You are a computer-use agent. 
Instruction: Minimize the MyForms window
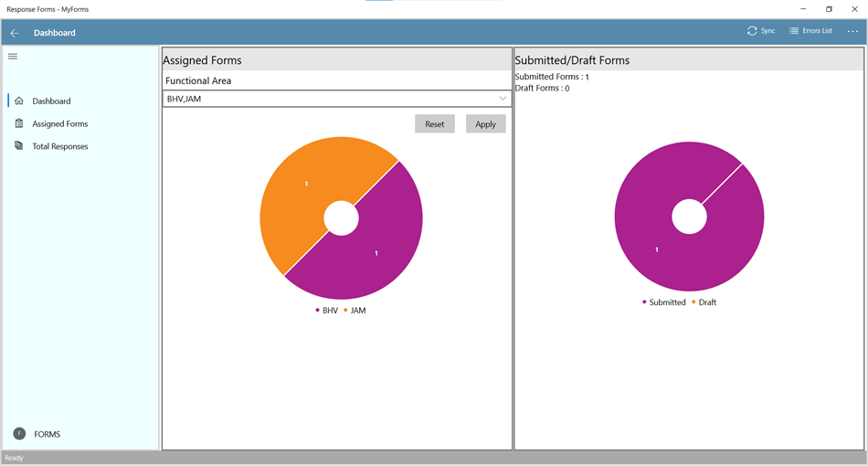(x=803, y=9)
